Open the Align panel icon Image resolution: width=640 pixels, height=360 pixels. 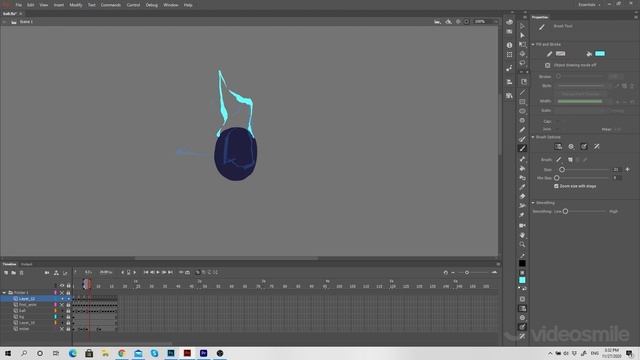click(509, 82)
